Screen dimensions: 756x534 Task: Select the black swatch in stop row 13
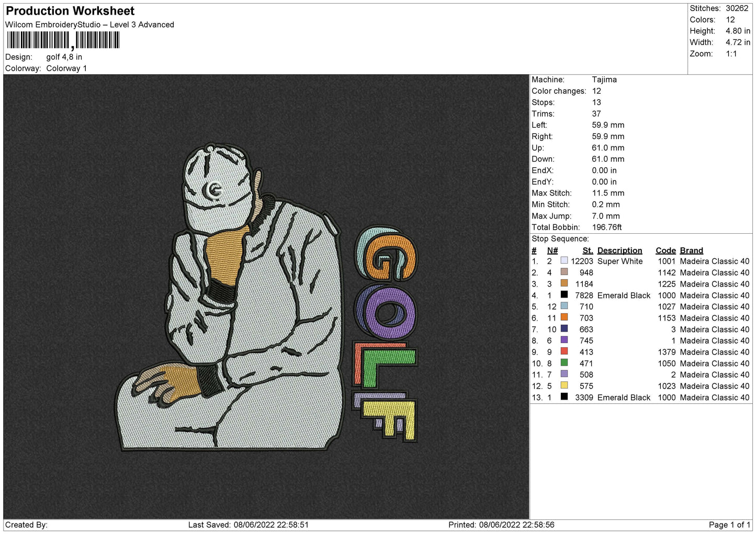pos(564,397)
